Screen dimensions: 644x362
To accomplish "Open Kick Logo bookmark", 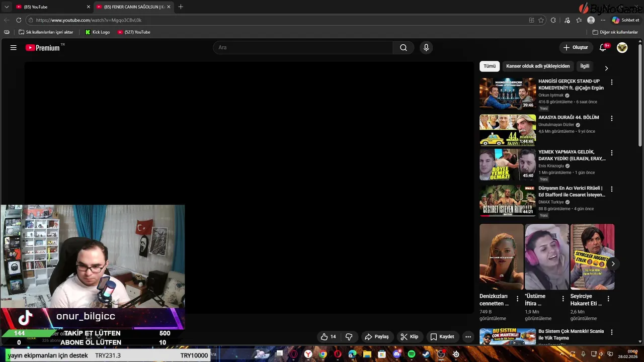I will point(97,32).
